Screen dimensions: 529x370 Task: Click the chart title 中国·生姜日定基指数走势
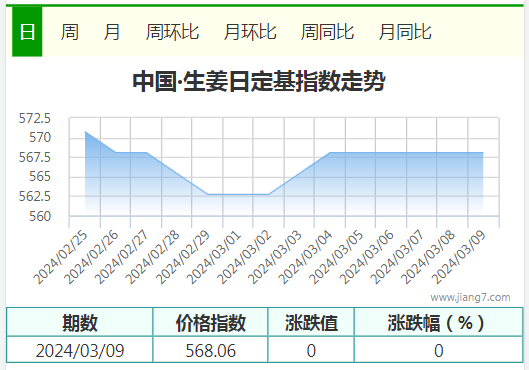coord(259,81)
